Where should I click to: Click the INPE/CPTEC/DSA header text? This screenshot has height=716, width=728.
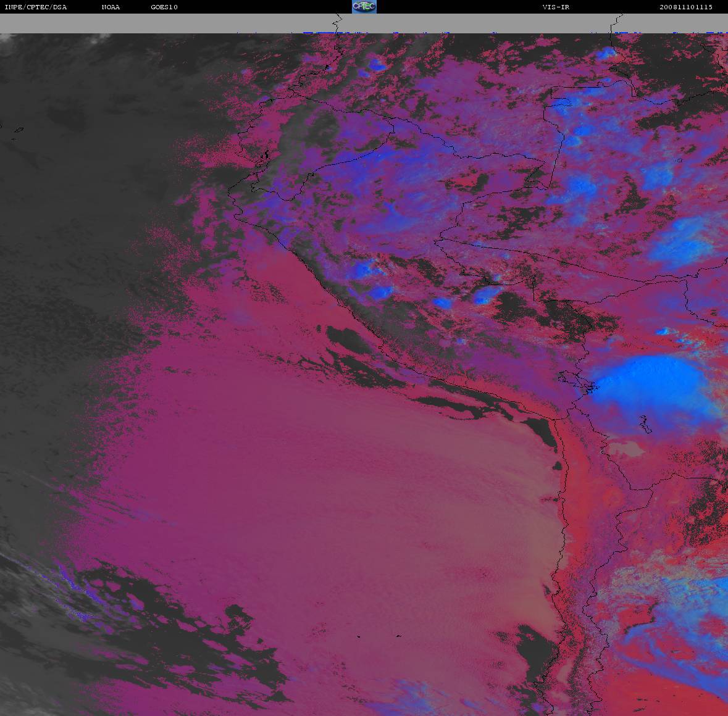[36, 7]
